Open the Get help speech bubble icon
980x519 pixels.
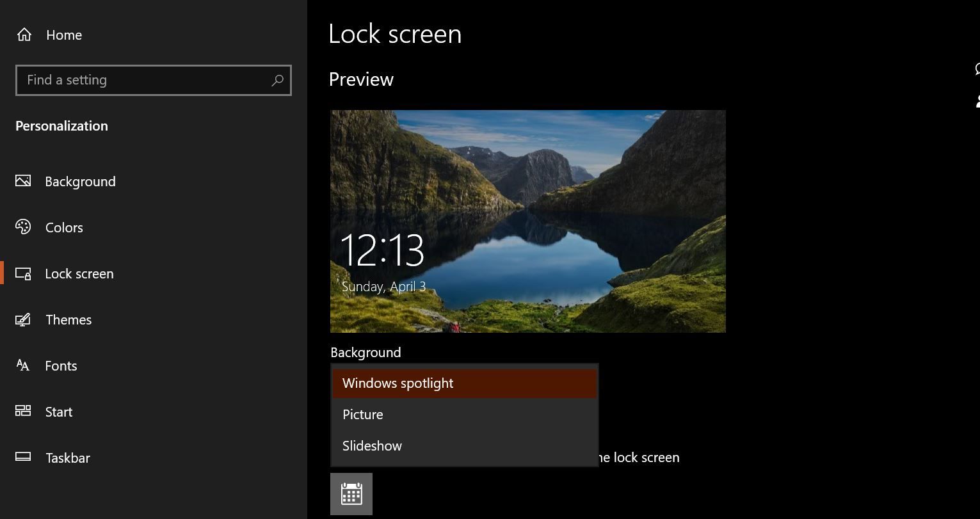976,69
